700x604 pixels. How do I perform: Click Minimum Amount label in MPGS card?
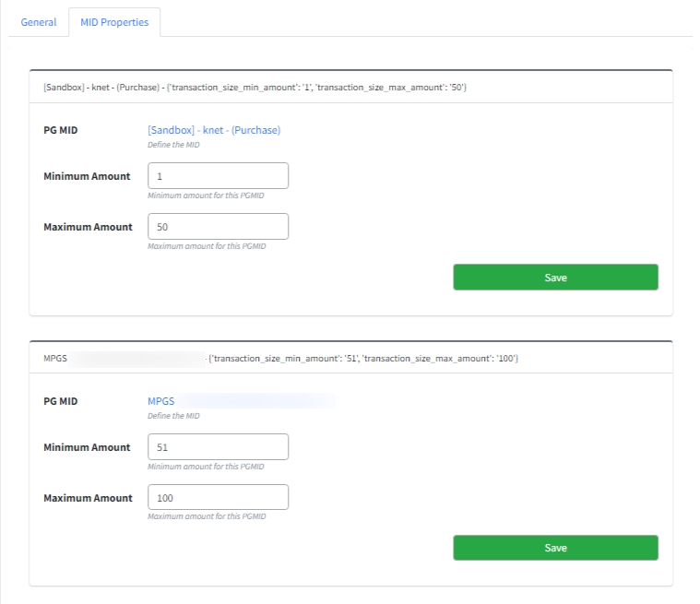[87, 447]
